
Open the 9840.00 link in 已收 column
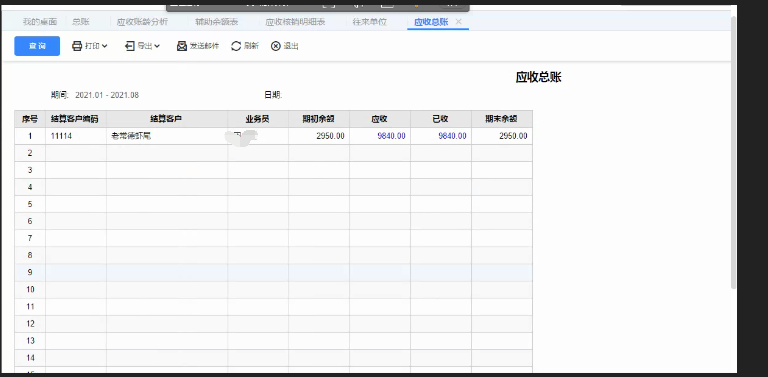point(452,136)
